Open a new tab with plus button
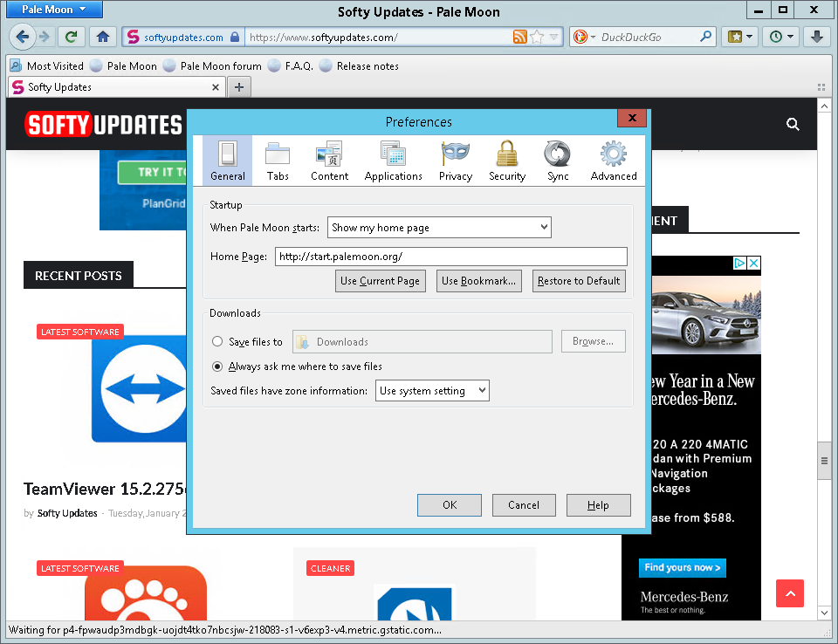This screenshot has width=838, height=644. [x=239, y=87]
